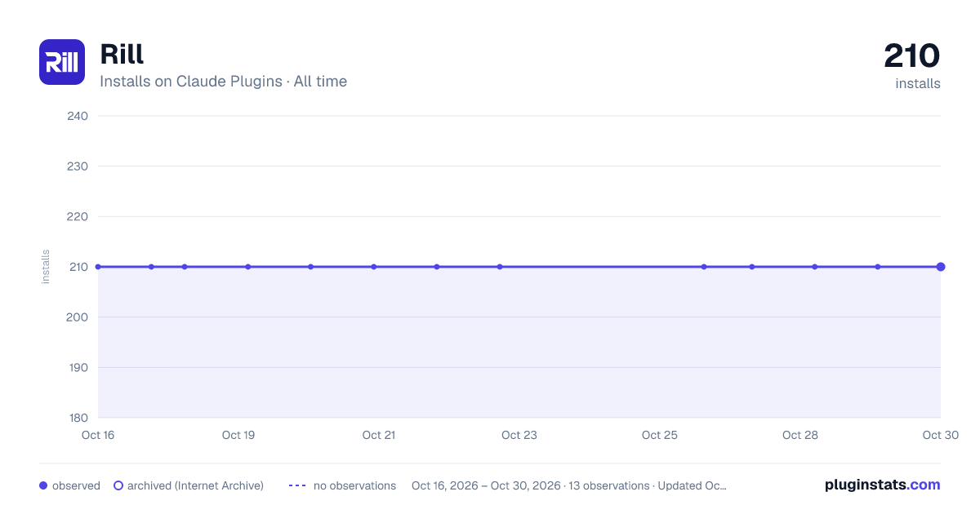Click the 'Oct 28' x-axis label
The image size is (980, 514).
point(800,435)
